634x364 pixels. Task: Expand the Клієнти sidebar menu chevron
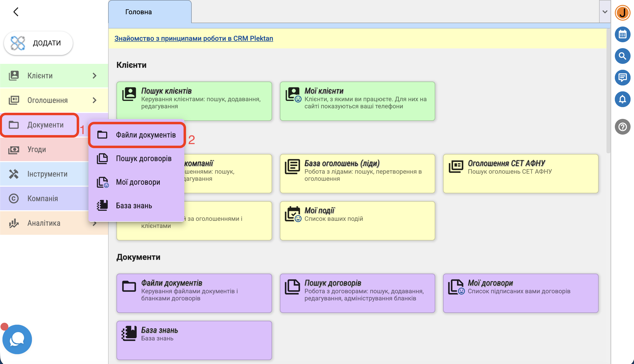click(94, 76)
